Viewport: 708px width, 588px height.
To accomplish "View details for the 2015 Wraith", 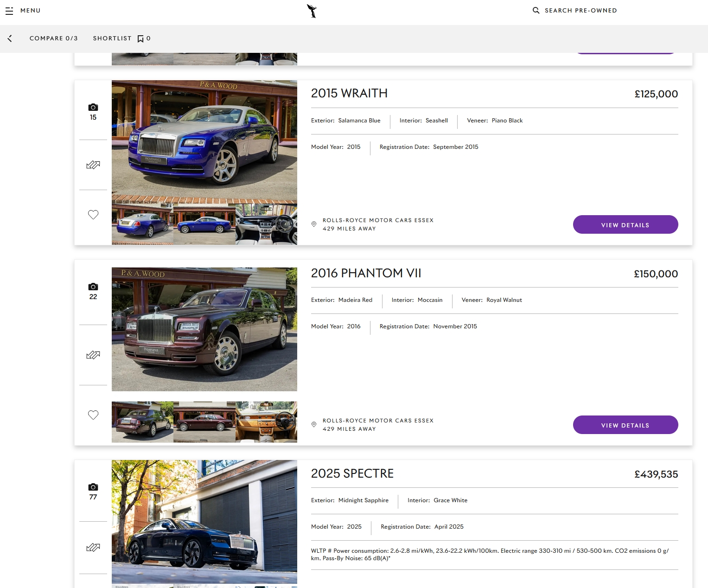I will [x=625, y=224].
